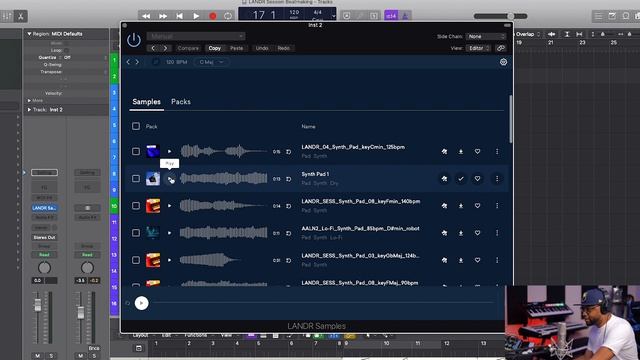
Task: Favorite the LANDR_SESS_Synth_Pad_03 sample
Action: tap(477, 260)
